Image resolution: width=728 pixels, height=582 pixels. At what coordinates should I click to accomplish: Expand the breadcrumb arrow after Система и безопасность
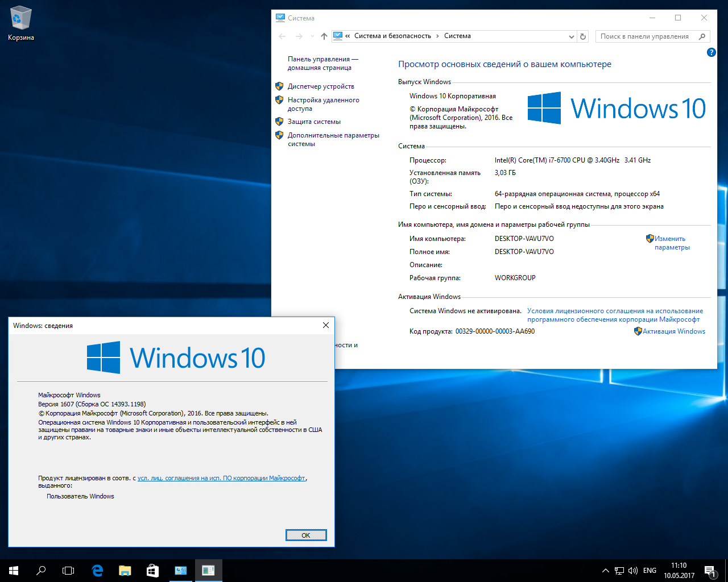tap(437, 36)
